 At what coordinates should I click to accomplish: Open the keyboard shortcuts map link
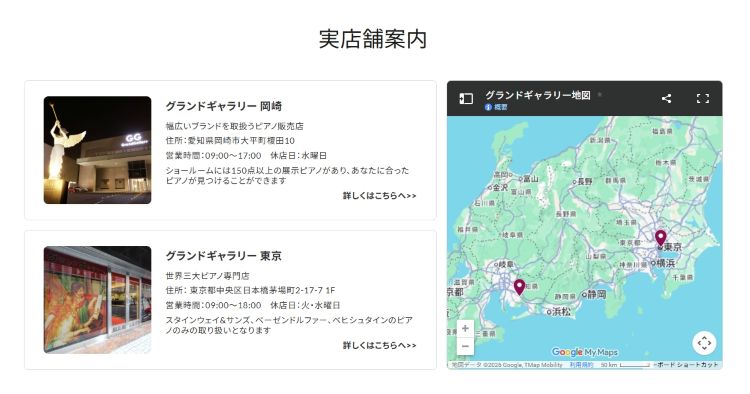(x=686, y=365)
